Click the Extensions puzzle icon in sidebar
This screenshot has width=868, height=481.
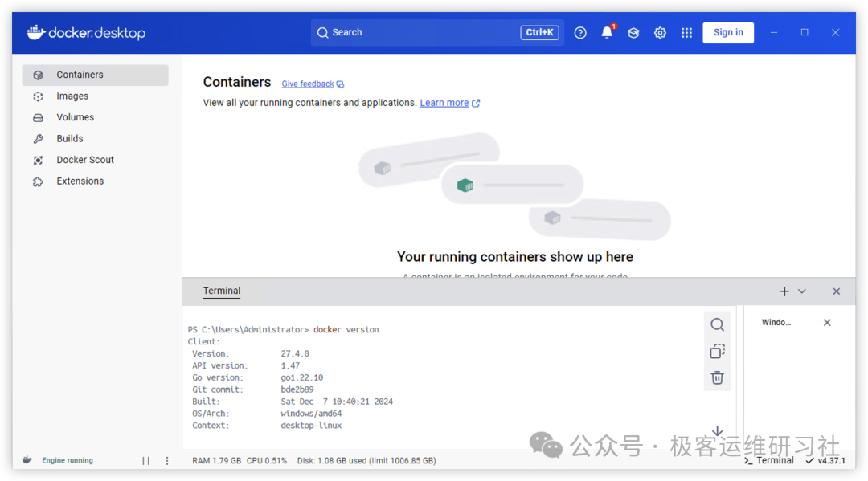[x=39, y=181]
